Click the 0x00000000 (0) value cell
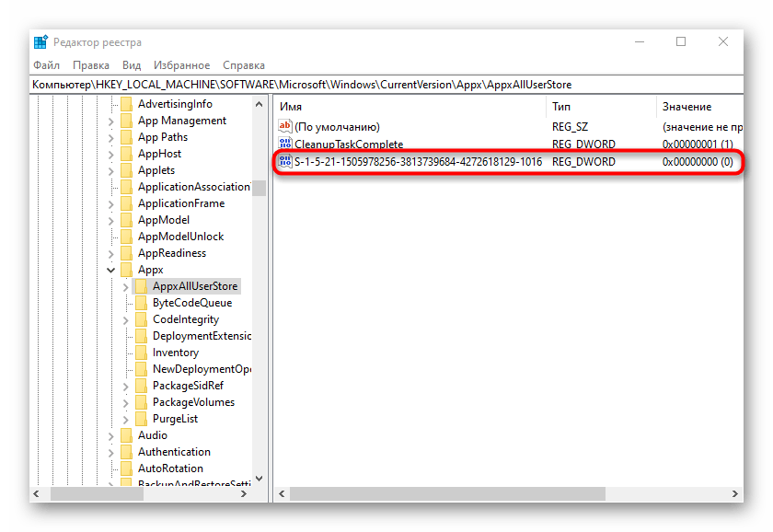 click(698, 162)
